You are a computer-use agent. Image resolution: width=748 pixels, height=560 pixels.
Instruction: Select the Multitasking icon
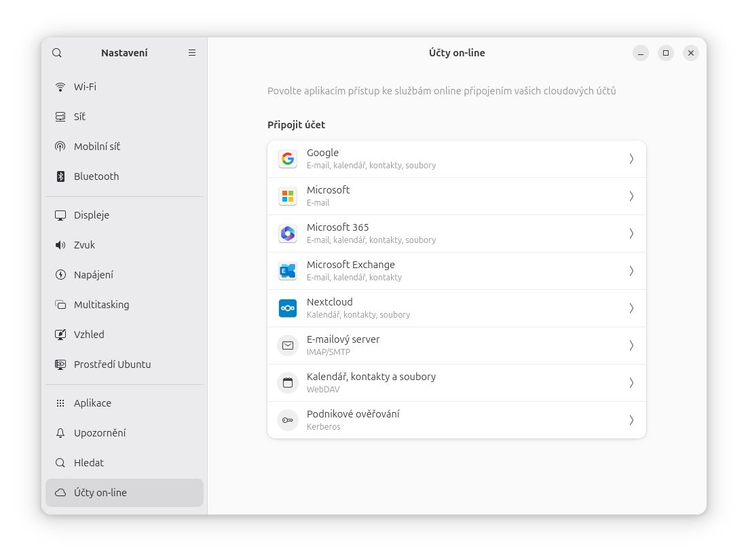point(60,305)
